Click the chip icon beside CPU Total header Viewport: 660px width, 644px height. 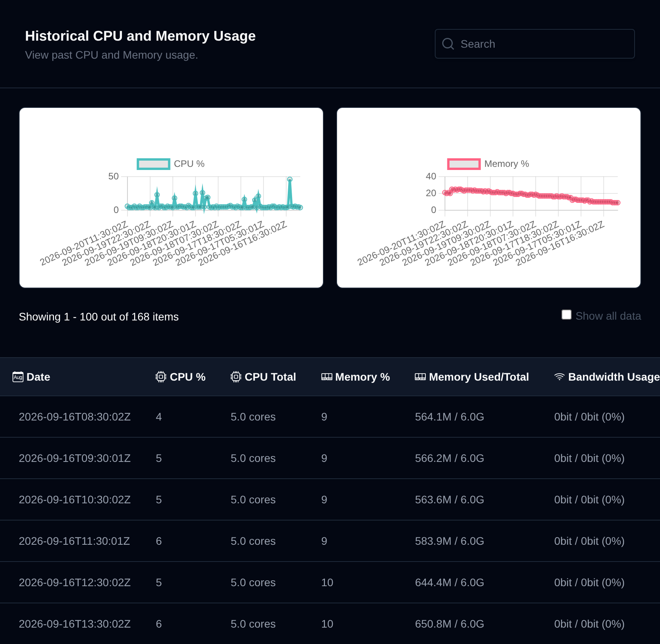(x=236, y=377)
